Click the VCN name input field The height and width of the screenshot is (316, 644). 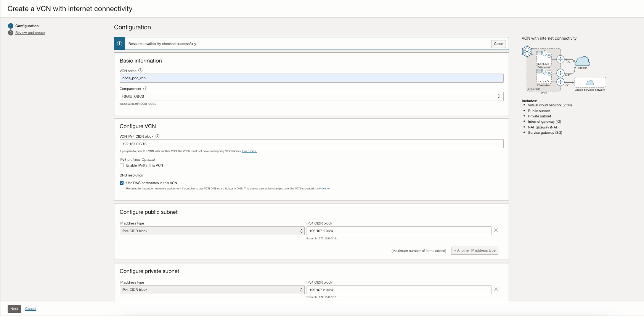pos(311,78)
